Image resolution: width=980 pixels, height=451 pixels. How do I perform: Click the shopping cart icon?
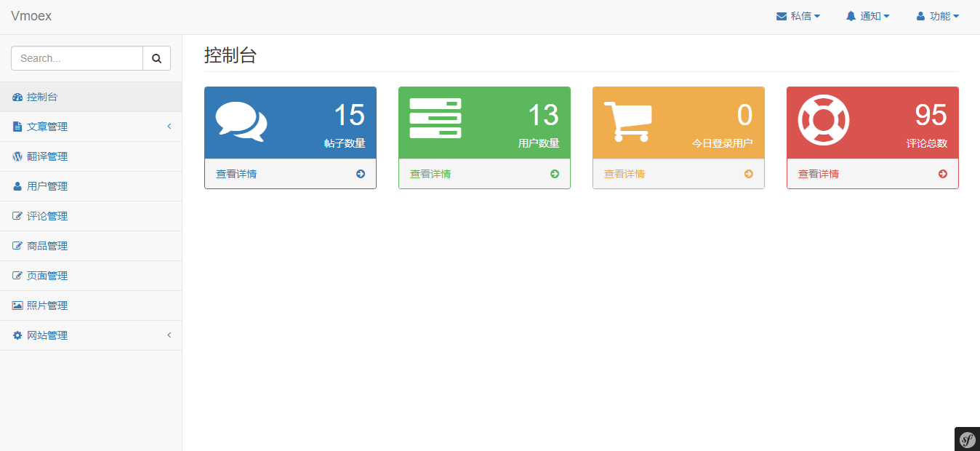[x=628, y=121]
